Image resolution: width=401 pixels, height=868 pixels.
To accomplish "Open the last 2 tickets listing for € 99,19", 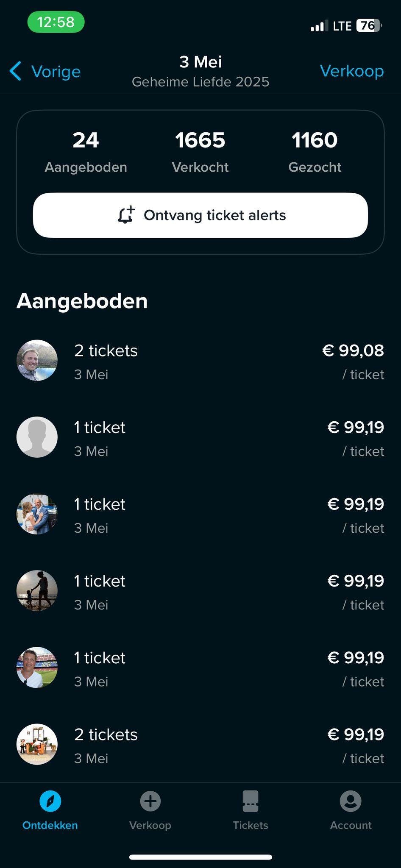I will (x=200, y=745).
